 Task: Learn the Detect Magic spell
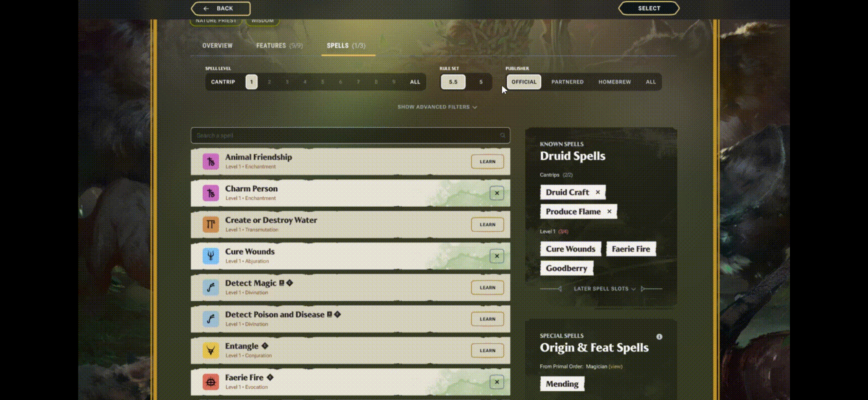point(487,288)
